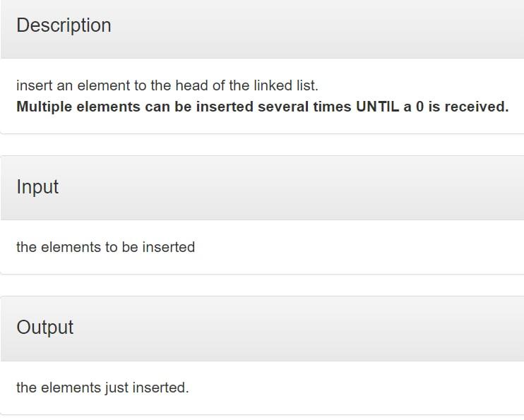This screenshot has width=524, height=420.
Task: Click 'the elements just inserted.' text
Action: pos(102,388)
